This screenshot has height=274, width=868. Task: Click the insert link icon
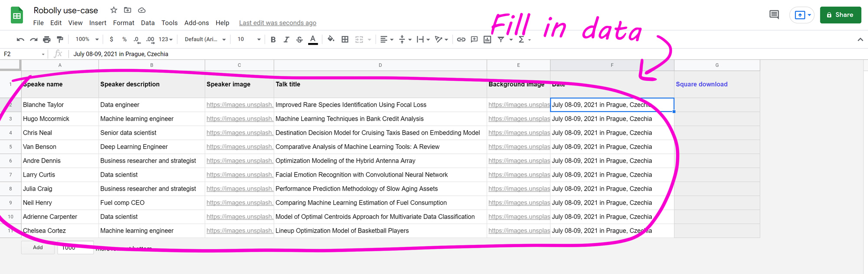(x=461, y=40)
